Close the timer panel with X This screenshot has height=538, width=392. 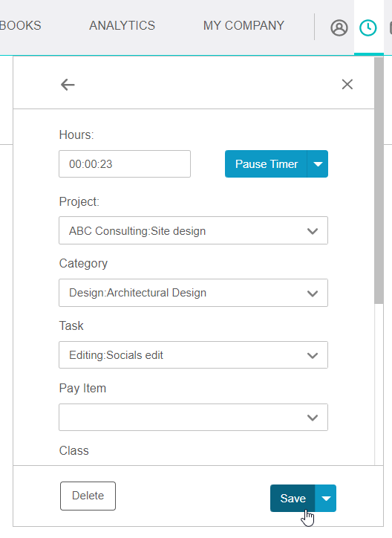347,84
